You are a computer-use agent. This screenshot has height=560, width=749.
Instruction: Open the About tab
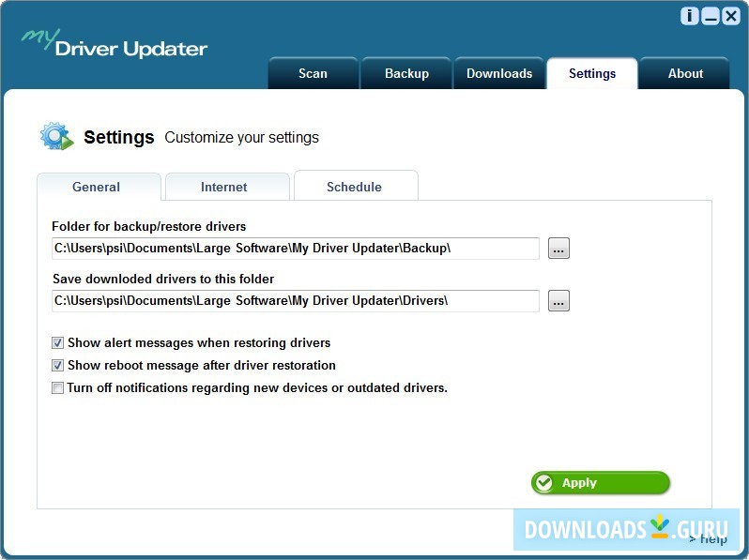pyautogui.click(x=685, y=73)
